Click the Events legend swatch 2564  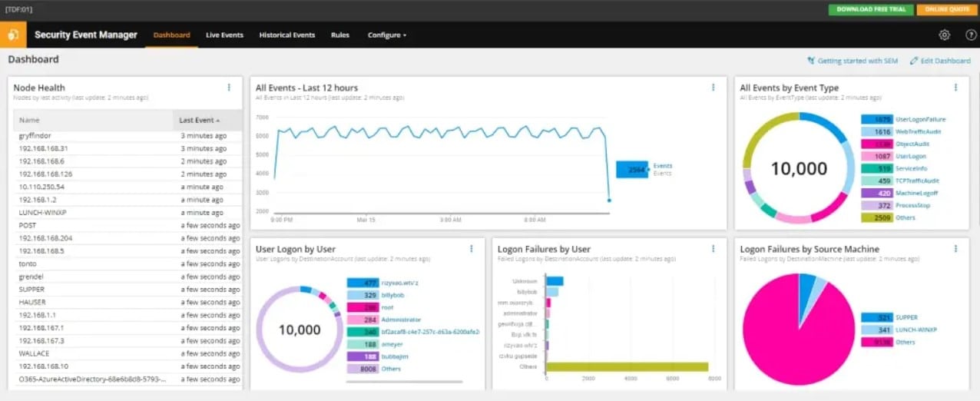pyautogui.click(x=631, y=170)
